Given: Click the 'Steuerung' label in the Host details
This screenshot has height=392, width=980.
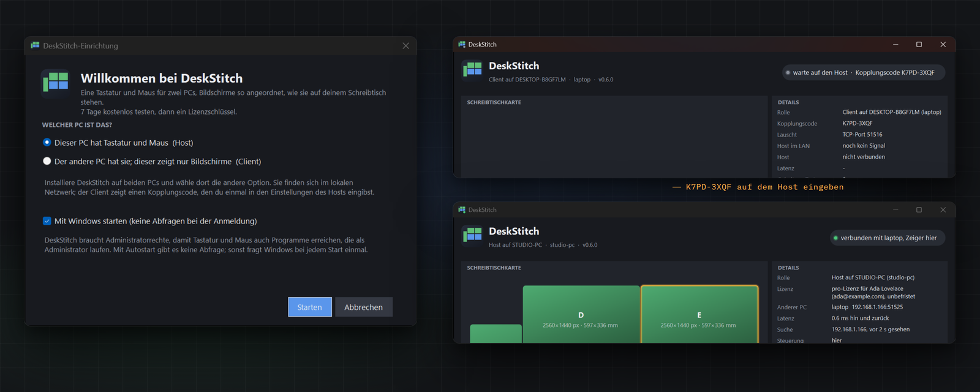Looking at the screenshot, I should pyautogui.click(x=791, y=341).
